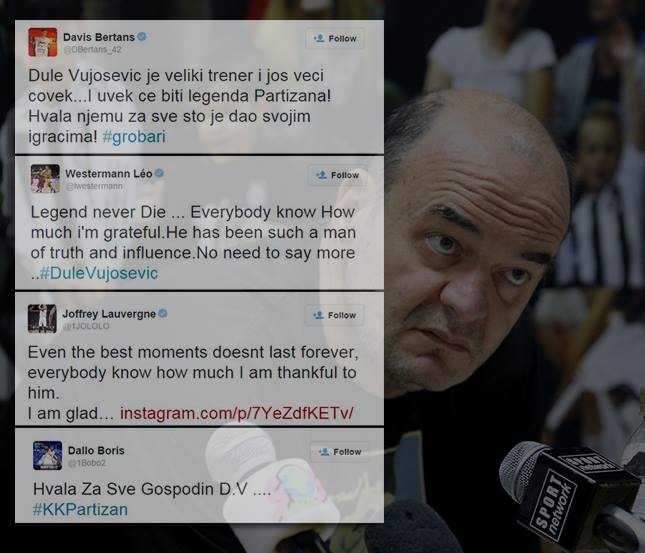Image resolution: width=645 pixels, height=553 pixels.
Task: Follow Dallo Boris
Action: 340,452
